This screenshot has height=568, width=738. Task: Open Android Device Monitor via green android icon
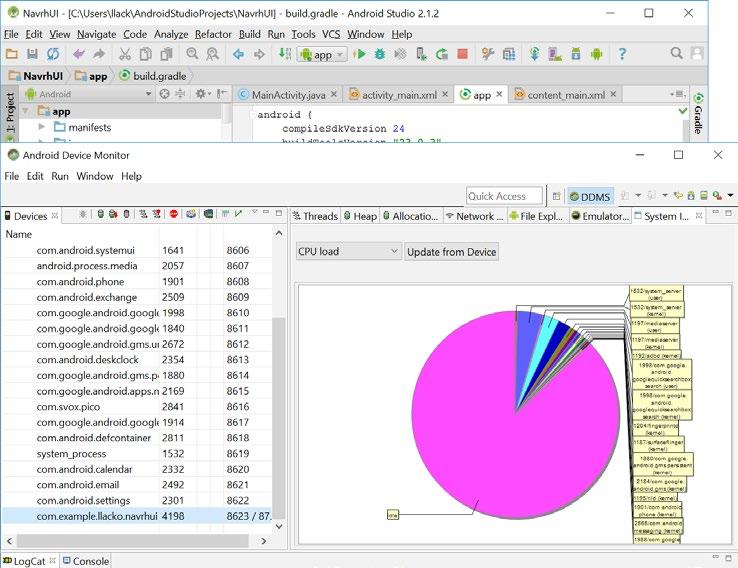(596, 54)
